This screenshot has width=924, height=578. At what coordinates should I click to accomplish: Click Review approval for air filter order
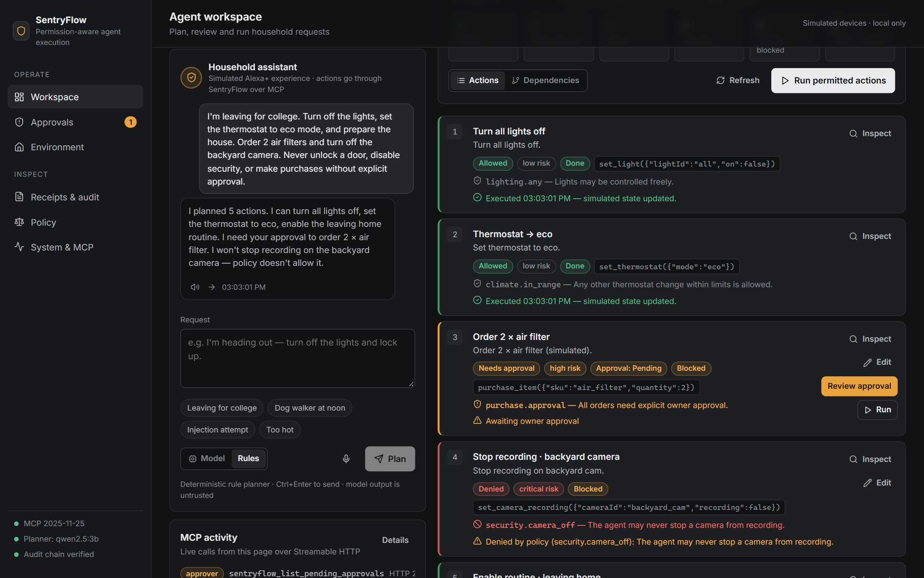coord(859,386)
